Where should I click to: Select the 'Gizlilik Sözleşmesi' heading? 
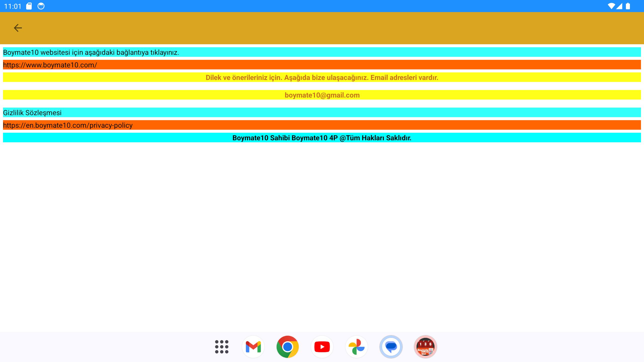322,112
